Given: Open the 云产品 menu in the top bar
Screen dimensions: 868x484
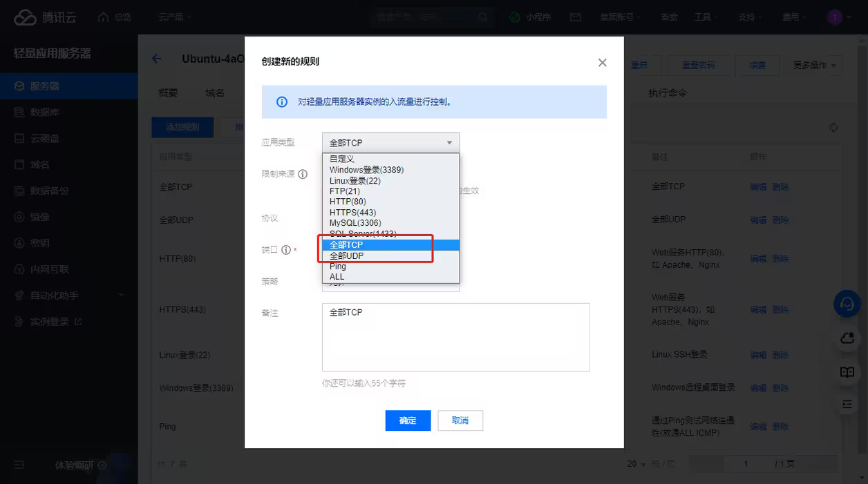Looking at the screenshot, I should pyautogui.click(x=175, y=17).
